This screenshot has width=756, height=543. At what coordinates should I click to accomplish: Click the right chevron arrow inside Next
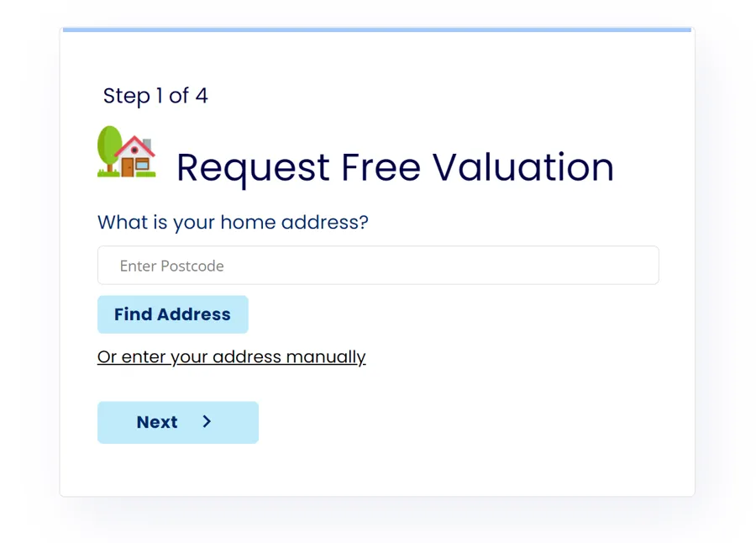pyautogui.click(x=207, y=422)
